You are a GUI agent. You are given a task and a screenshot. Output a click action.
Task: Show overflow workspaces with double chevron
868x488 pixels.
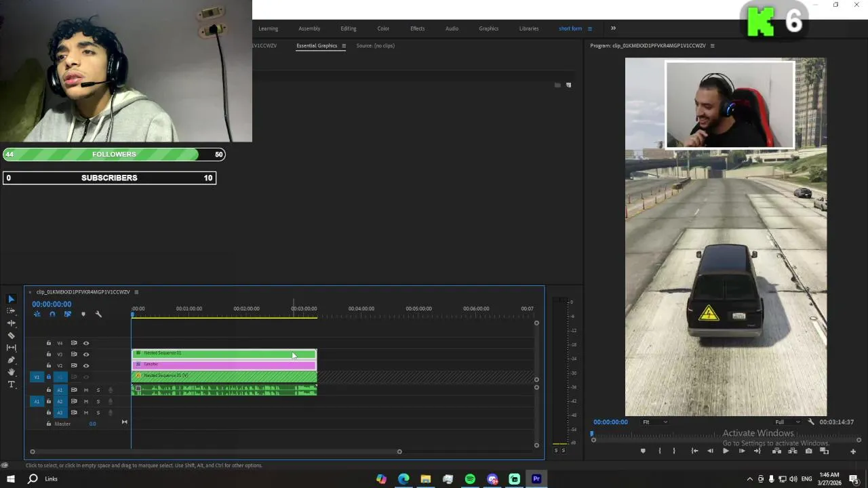coord(613,28)
